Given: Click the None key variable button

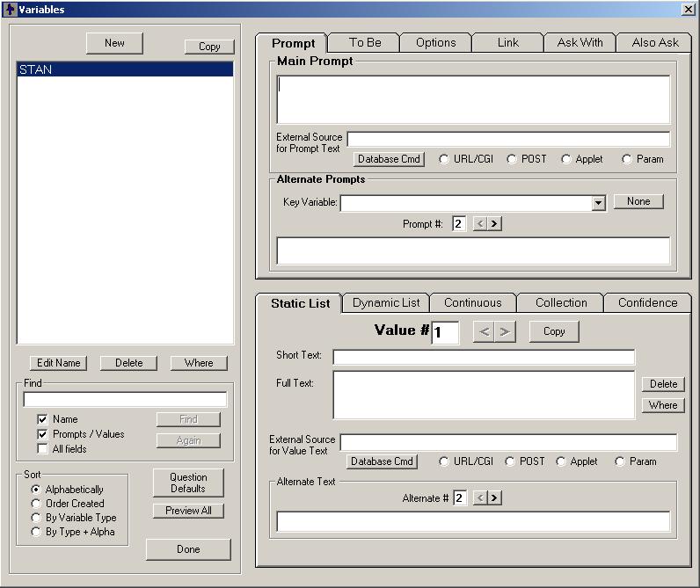Looking at the screenshot, I should pos(638,201).
